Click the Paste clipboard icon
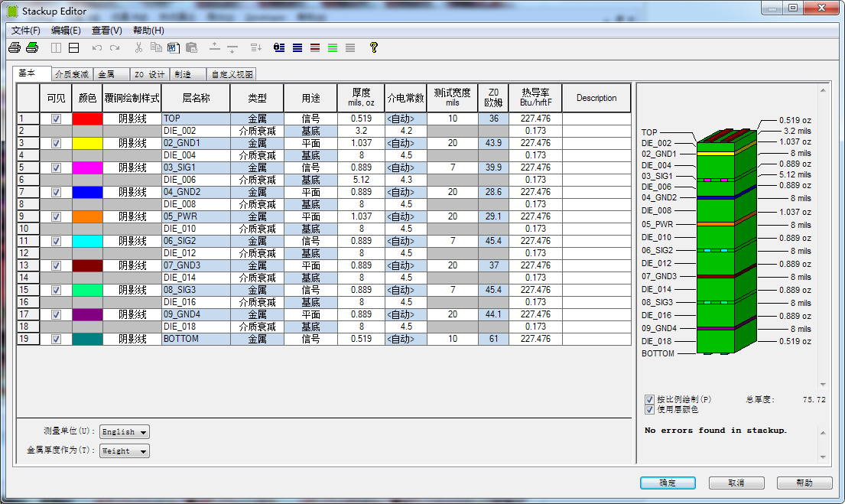Screen dimensions: 845x504 (x=191, y=47)
